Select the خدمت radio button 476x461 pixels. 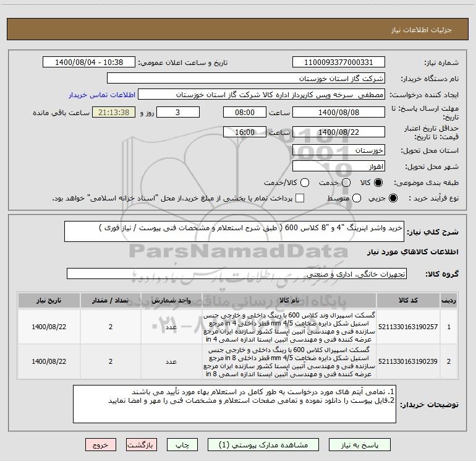tap(346, 183)
